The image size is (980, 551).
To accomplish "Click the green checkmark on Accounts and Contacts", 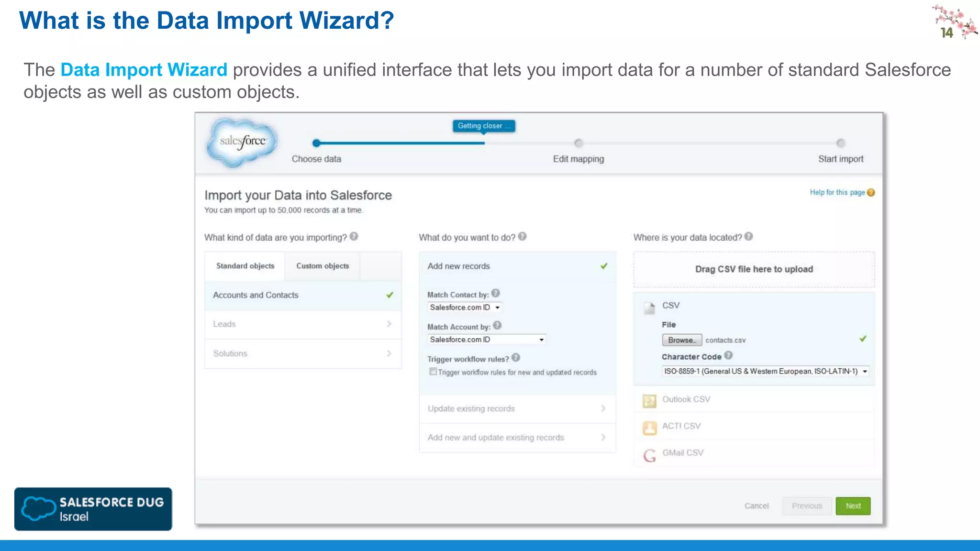I will [x=390, y=295].
